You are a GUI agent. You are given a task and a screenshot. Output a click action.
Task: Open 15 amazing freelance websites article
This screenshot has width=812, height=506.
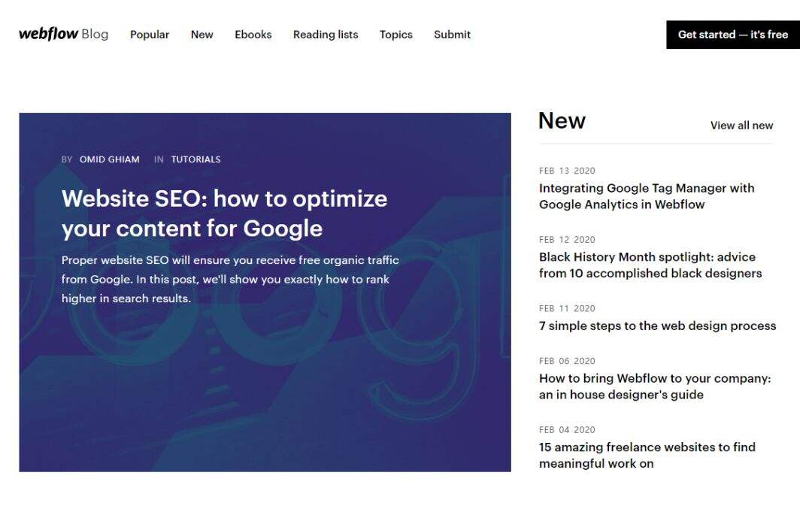(x=647, y=455)
